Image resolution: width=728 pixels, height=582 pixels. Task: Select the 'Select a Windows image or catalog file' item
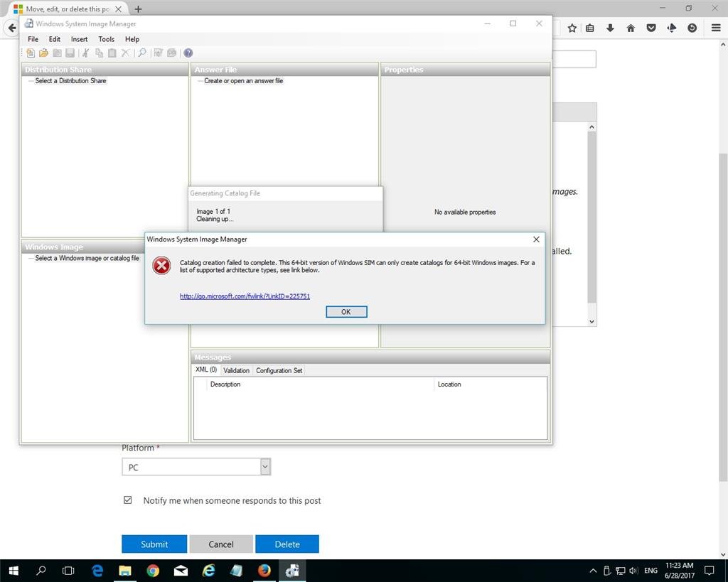87,258
